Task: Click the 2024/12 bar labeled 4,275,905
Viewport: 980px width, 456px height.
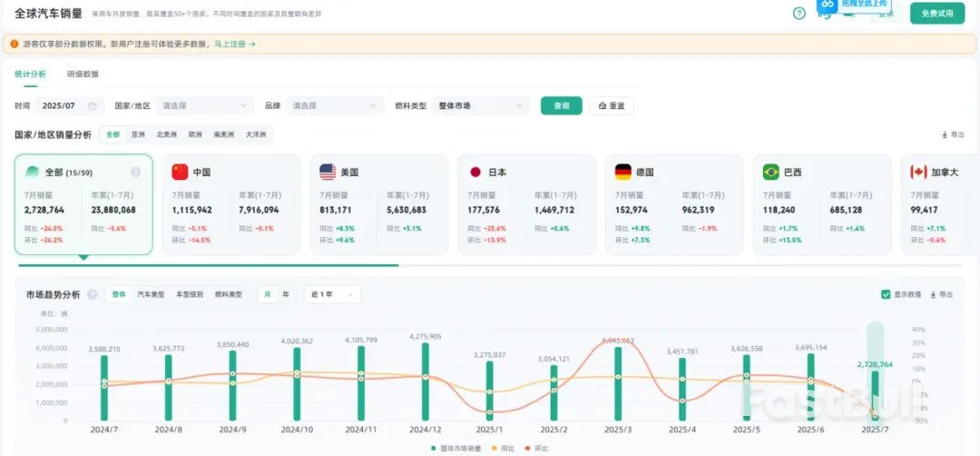Action: tap(426, 382)
